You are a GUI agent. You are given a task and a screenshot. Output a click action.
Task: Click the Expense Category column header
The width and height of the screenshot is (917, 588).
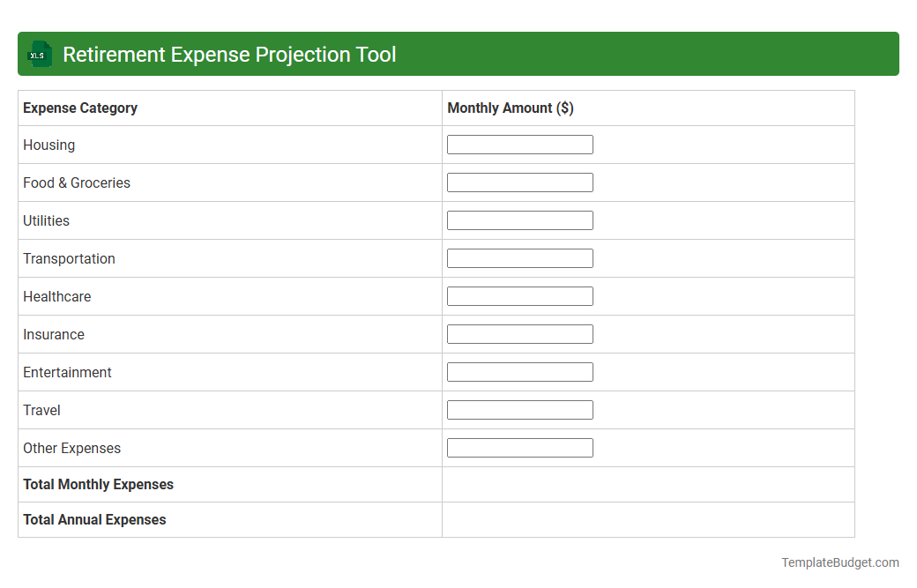pos(79,108)
